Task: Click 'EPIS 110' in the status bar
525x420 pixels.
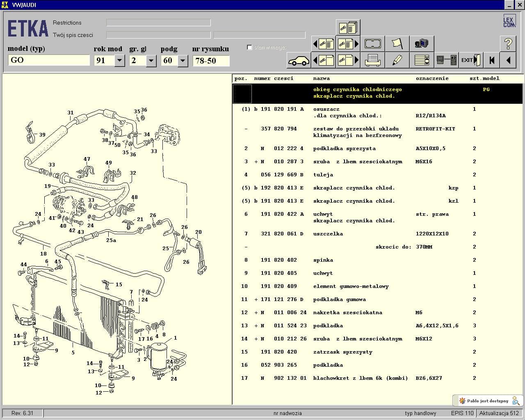Action: coord(462,413)
